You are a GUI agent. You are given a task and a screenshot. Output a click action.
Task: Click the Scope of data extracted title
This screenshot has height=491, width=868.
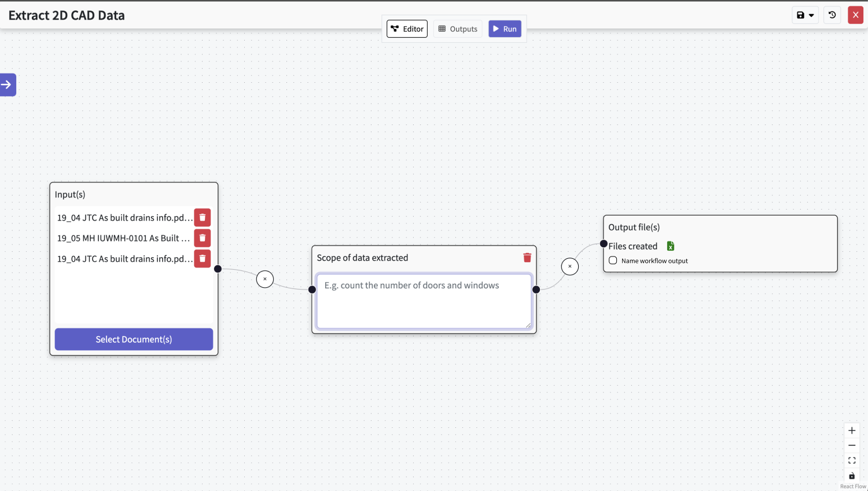pyautogui.click(x=362, y=258)
